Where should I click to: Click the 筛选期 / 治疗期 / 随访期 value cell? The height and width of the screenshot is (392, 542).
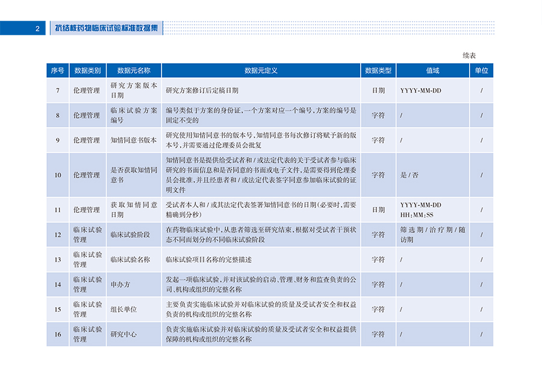pyautogui.click(x=433, y=235)
